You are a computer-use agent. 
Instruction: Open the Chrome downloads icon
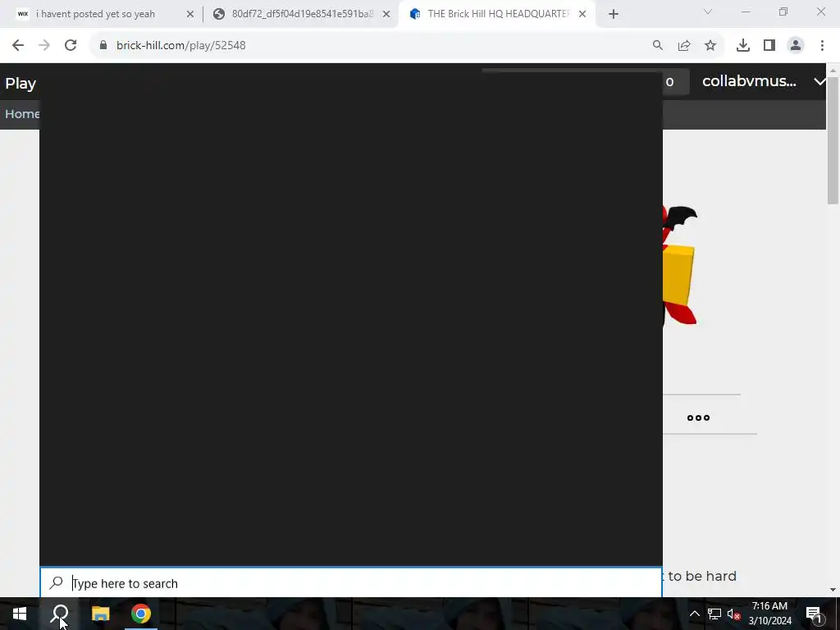[x=743, y=46]
